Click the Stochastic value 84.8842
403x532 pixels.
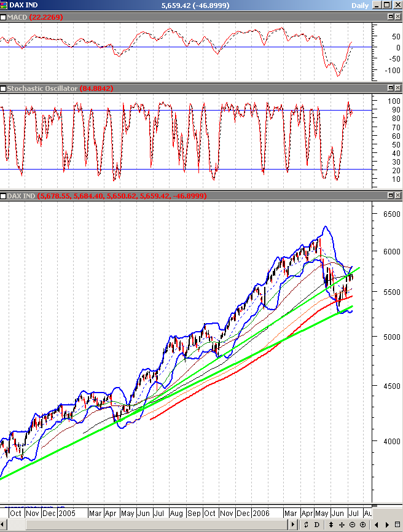[96, 88]
